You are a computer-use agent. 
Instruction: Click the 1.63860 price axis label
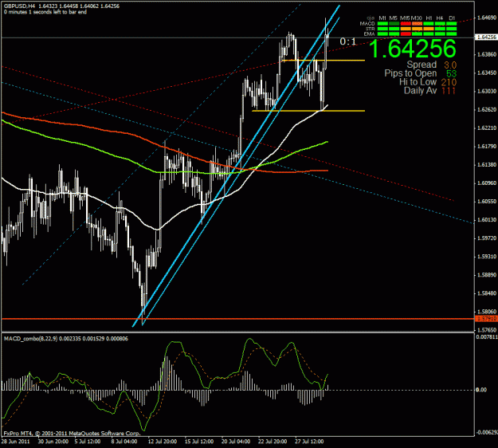click(487, 55)
